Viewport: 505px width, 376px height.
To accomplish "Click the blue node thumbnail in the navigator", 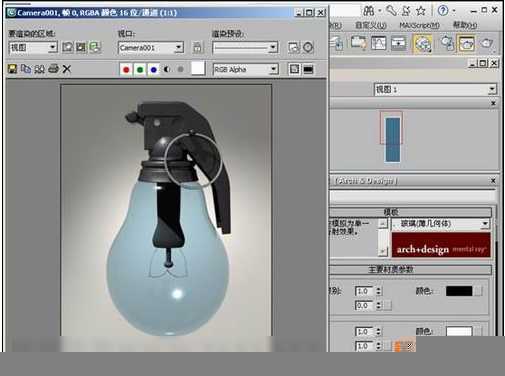I will pos(393,139).
